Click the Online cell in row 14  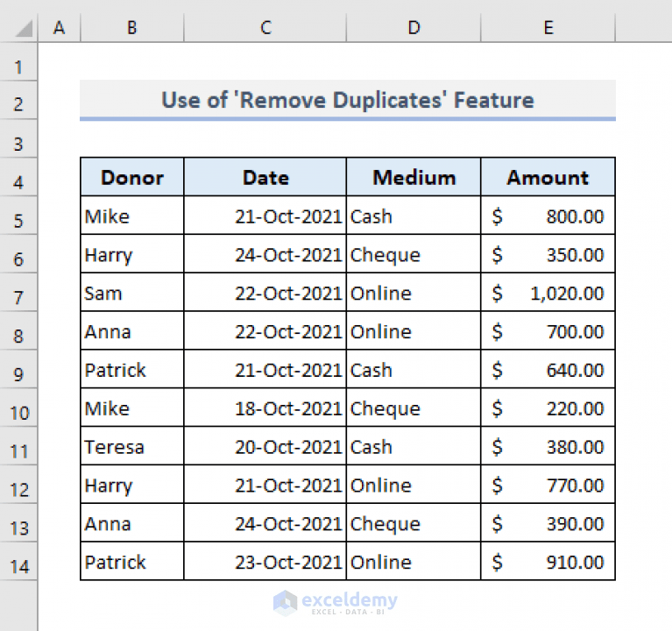(414, 561)
